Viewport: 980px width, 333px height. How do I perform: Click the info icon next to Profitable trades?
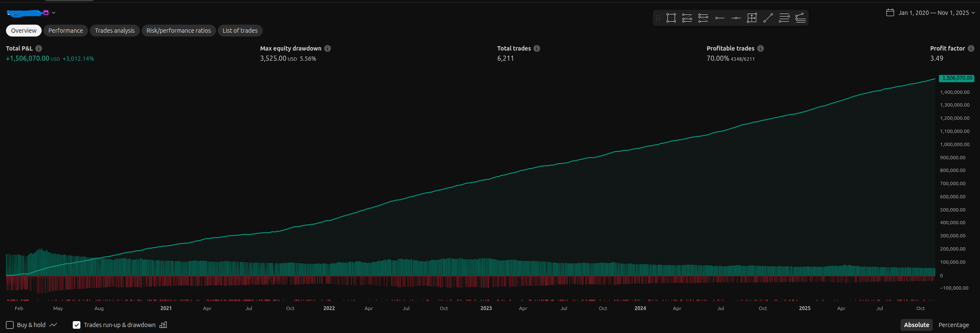click(761, 48)
